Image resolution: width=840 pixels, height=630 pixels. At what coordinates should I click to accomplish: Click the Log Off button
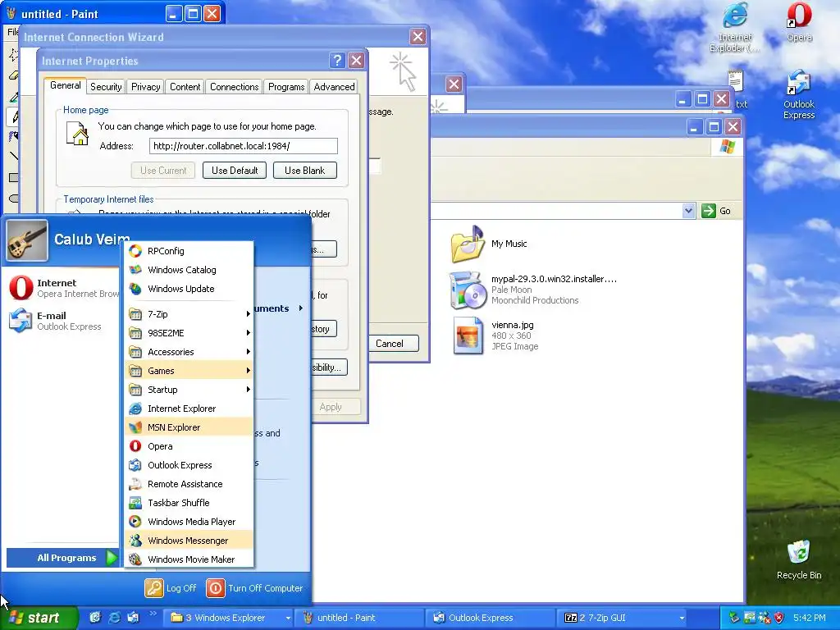(x=171, y=587)
